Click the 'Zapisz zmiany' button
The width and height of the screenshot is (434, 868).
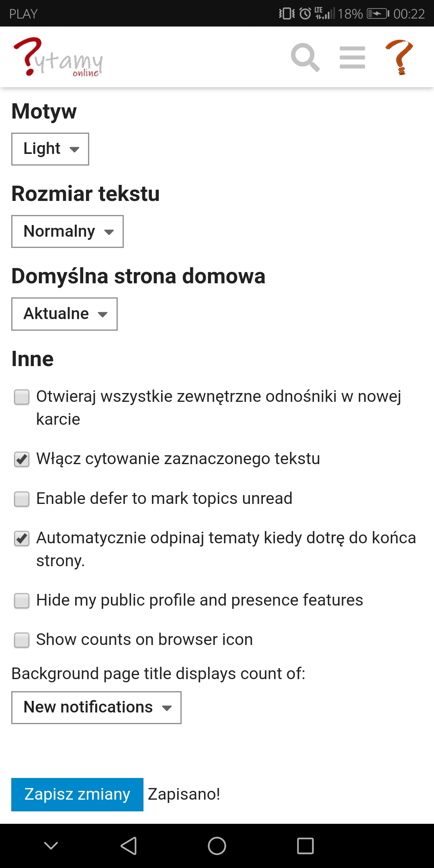click(x=77, y=794)
